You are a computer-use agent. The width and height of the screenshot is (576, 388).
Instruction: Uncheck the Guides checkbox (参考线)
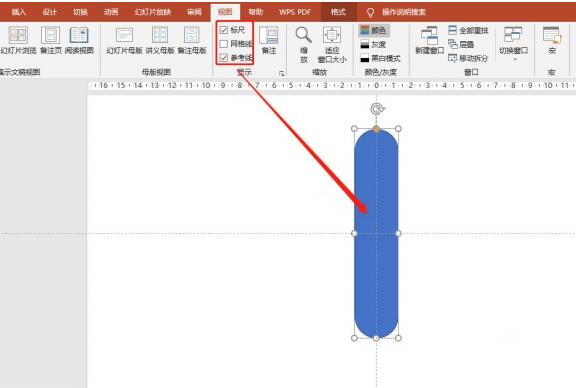[223, 58]
